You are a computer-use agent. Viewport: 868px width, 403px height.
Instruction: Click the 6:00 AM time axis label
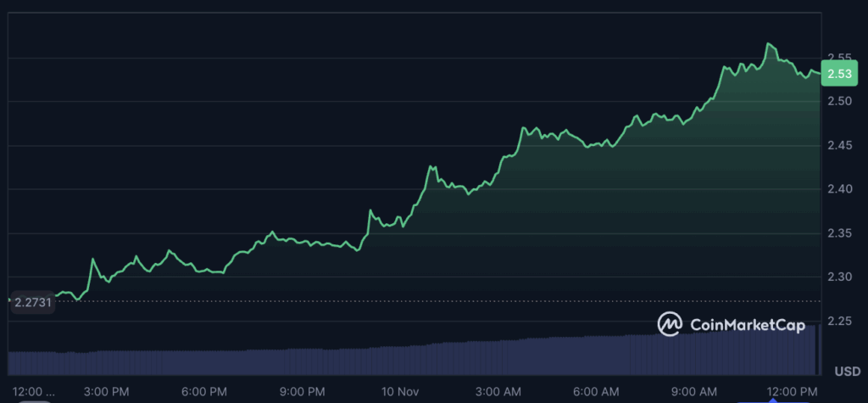(597, 391)
